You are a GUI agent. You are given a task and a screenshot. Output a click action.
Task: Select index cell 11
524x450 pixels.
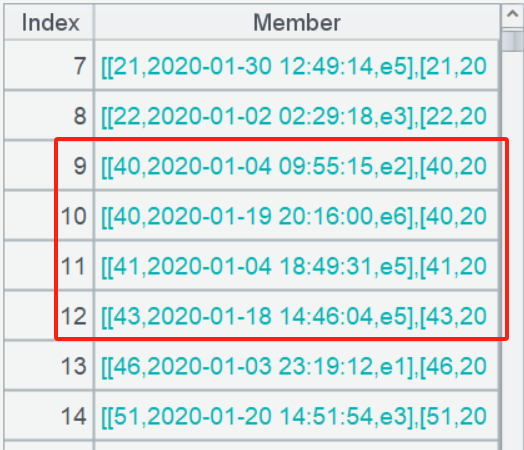tap(49, 266)
